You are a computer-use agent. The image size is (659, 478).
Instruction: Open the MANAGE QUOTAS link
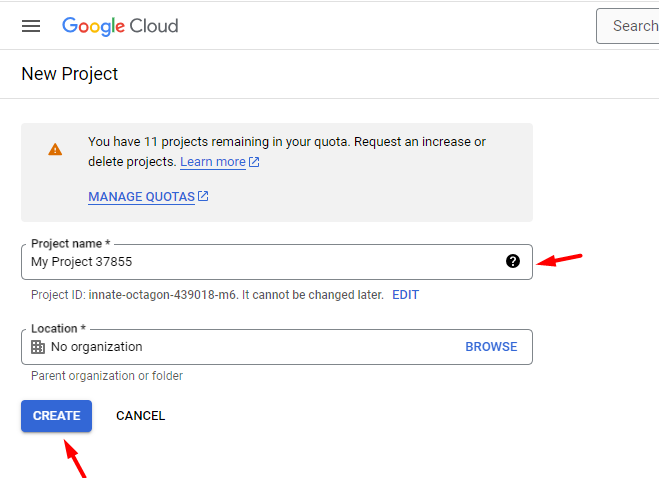[142, 197]
